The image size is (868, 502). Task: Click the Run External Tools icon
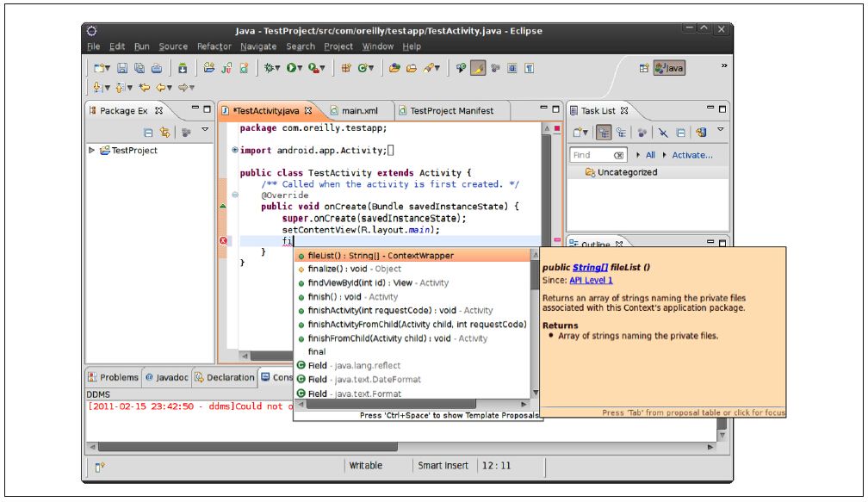click(313, 68)
